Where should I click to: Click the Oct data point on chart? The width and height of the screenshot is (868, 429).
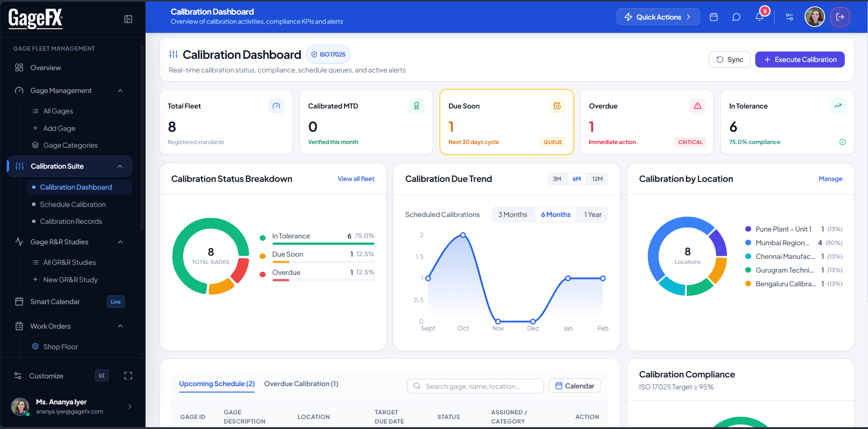463,235
